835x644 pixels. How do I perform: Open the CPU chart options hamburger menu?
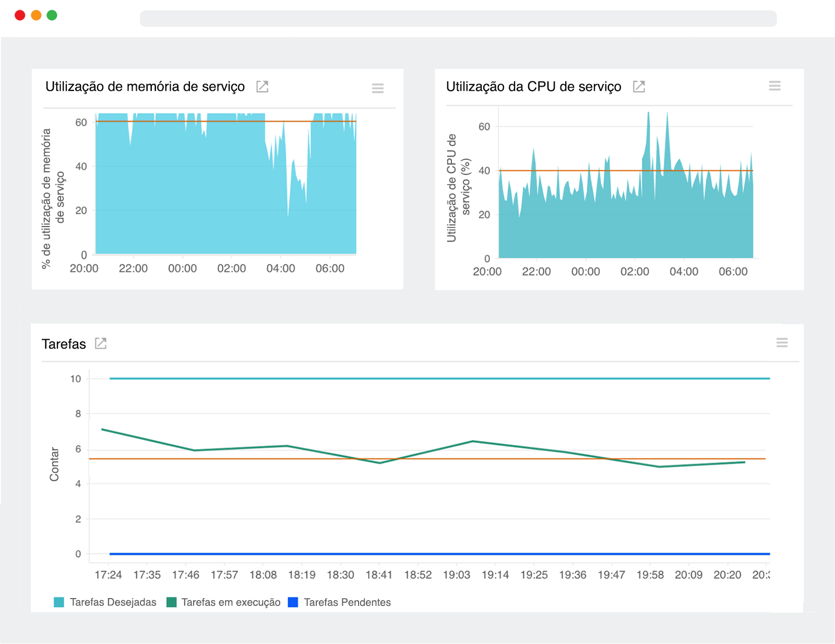pos(774,86)
